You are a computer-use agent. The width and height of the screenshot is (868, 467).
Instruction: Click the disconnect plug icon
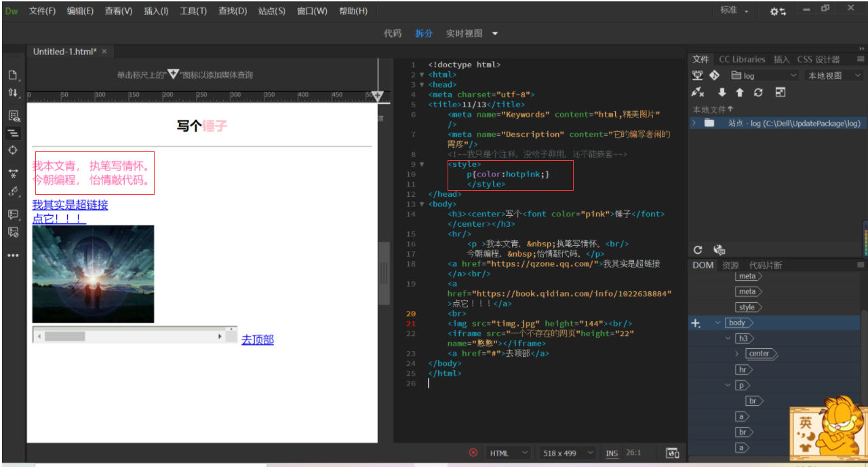pos(698,92)
